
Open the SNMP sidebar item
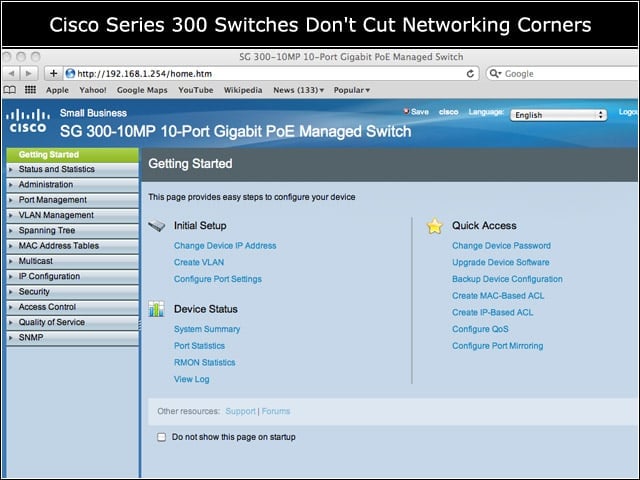73,338
